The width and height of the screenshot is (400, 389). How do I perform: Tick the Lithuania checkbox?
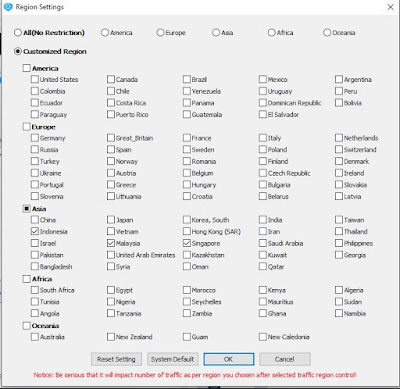coord(111,196)
